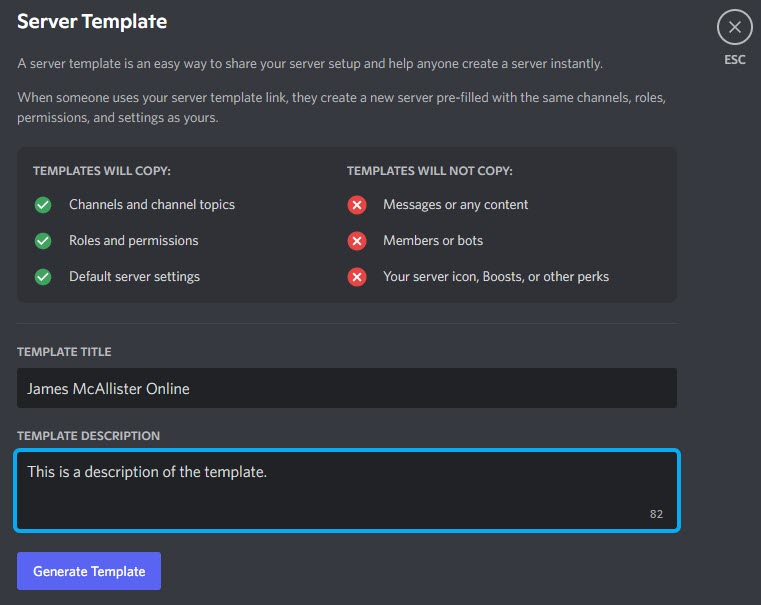Click green check next to Channels and channel topics
The image size is (761, 605).
[x=43, y=205]
